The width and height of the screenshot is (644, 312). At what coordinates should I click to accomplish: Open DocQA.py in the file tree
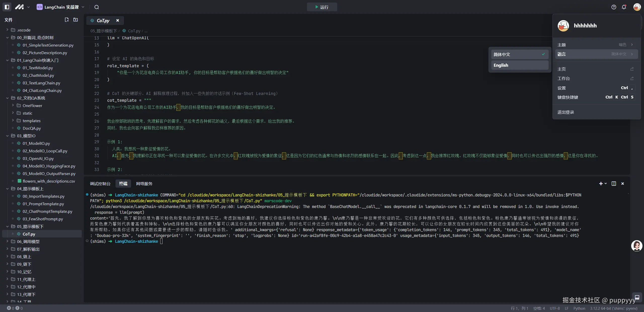tap(32, 128)
